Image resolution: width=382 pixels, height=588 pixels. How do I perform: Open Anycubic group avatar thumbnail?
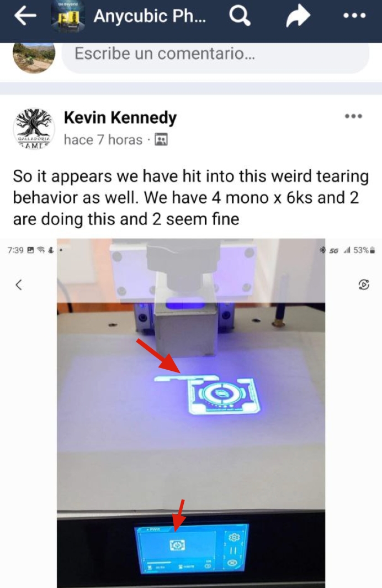coord(68,16)
